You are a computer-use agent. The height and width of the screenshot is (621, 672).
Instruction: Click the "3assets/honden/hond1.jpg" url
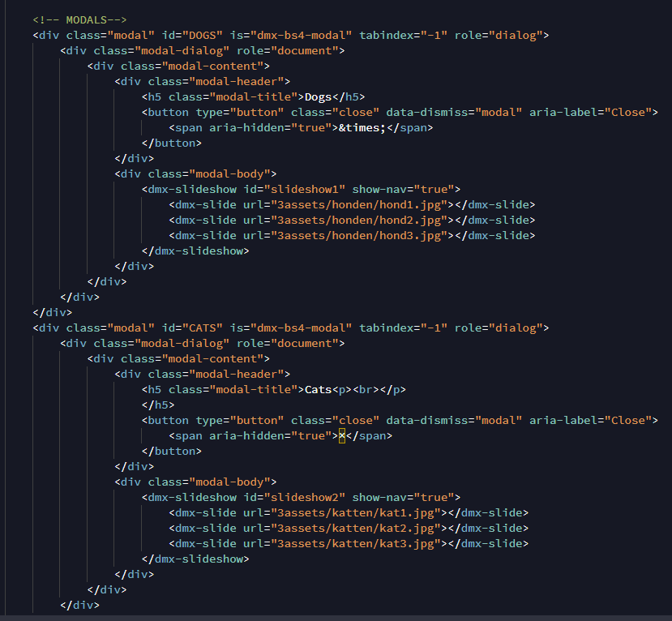359,205
